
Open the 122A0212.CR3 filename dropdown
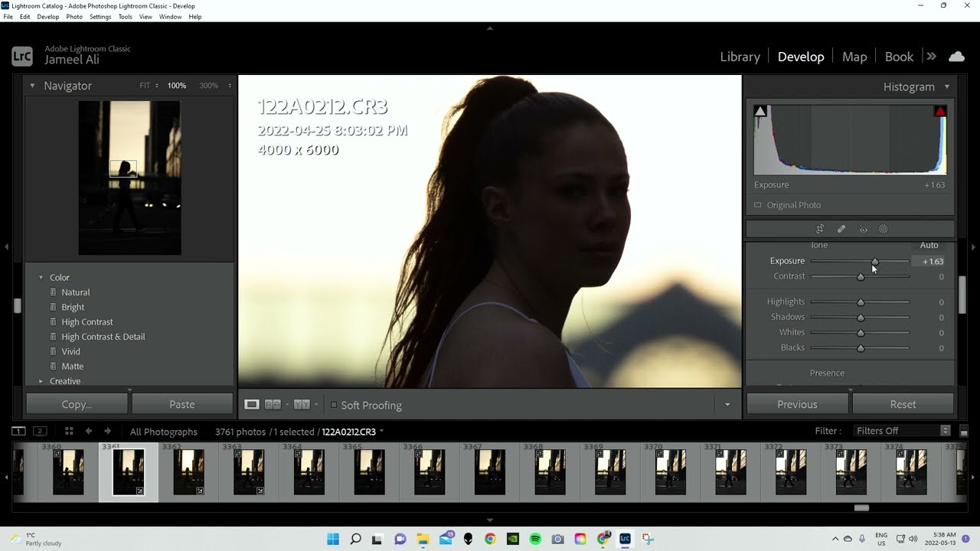[381, 432]
